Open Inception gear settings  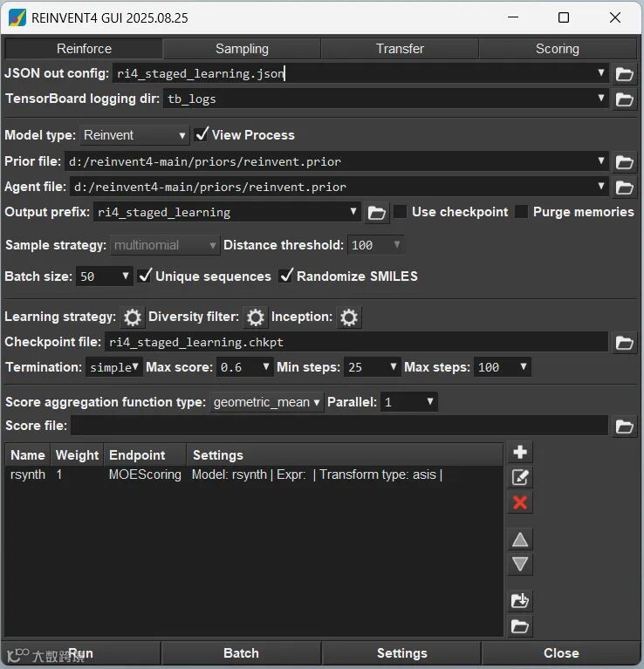pos(349,317)
